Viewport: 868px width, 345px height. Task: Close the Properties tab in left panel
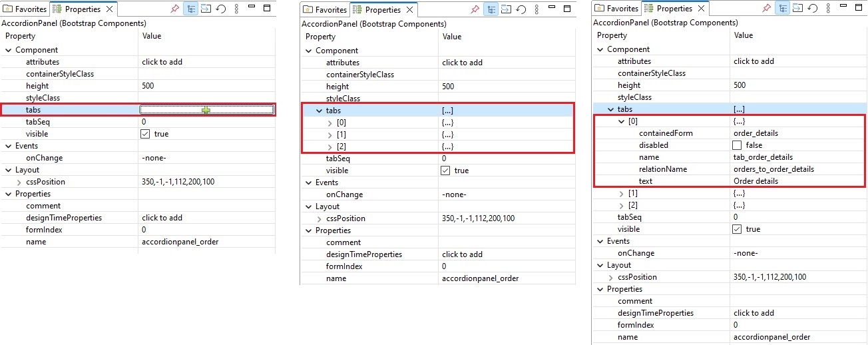[110, 9]
